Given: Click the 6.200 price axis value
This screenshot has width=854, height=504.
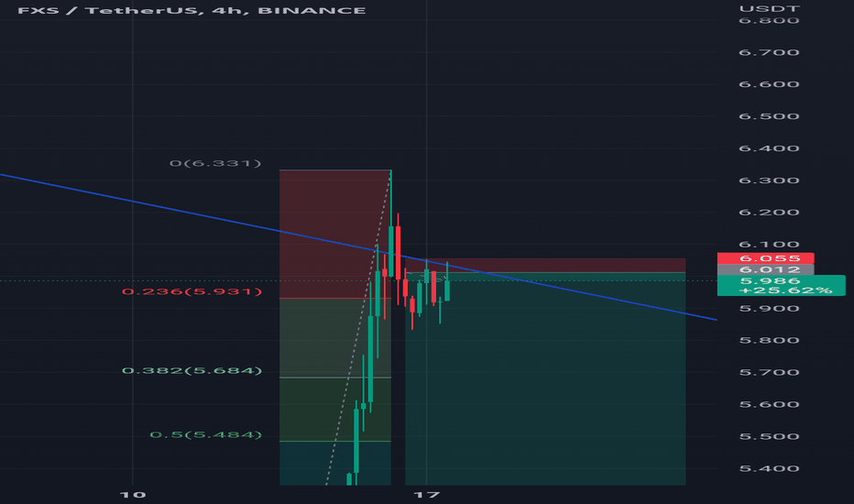Looking at the screenshot, I should 769,213.
